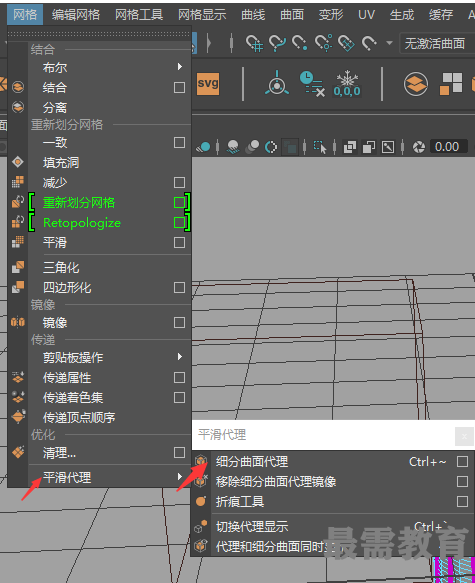This screenshot has width=475, height=583.
Task: Open the Mesh Tools (网格工具) menu
Action: pyautogui.click(x=139, y=15)
